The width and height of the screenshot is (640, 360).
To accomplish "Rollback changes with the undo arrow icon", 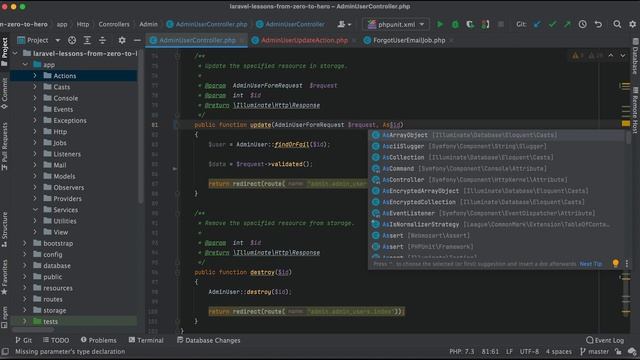I will [598, 24].
